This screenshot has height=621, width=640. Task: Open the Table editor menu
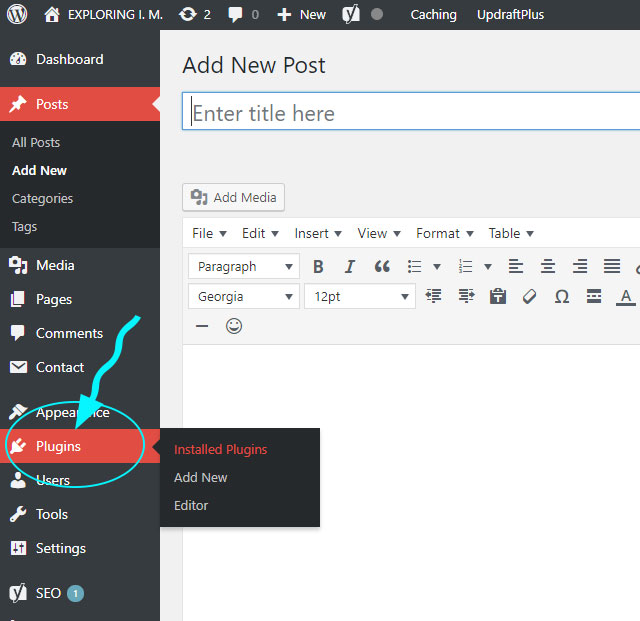point(511,233)
